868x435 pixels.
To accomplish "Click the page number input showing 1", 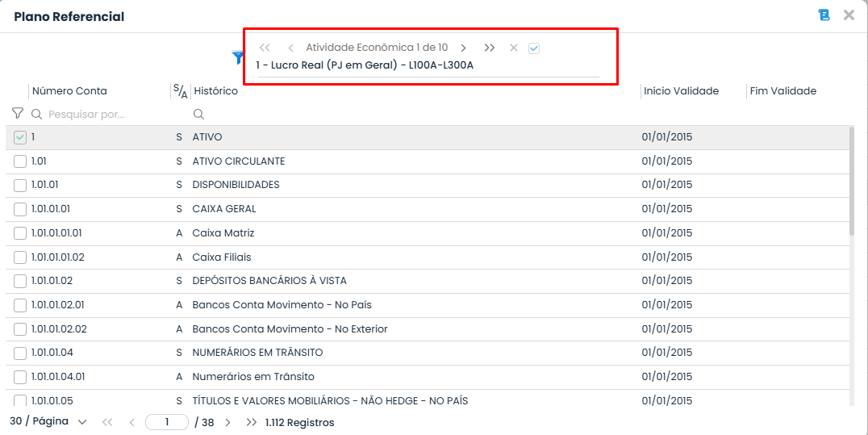I will (167, 422).
